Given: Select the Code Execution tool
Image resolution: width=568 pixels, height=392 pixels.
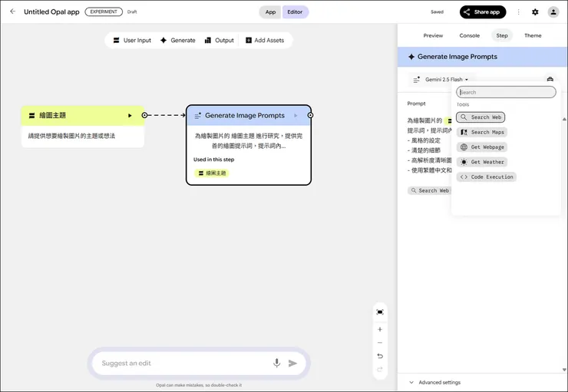Looking at the screenshot, I should (487, 176).
